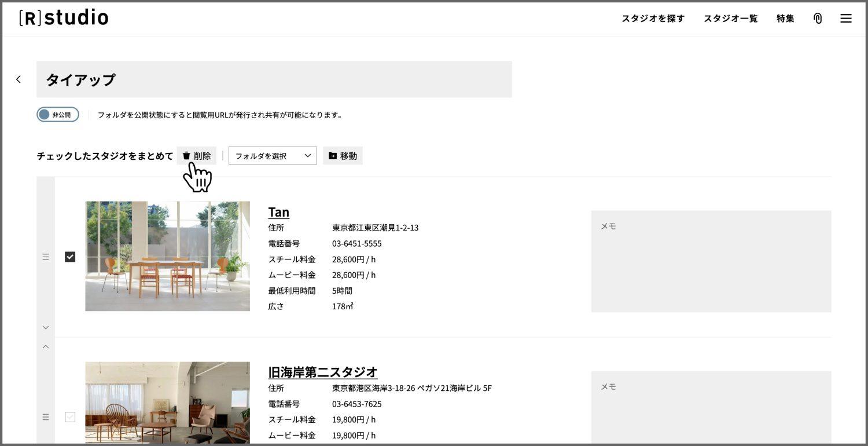The width and height of the screenshot is (868, 446).
Task: Uncheck the Tan studio checkbox
Action: pyautogui.click(x=70, y=257)
